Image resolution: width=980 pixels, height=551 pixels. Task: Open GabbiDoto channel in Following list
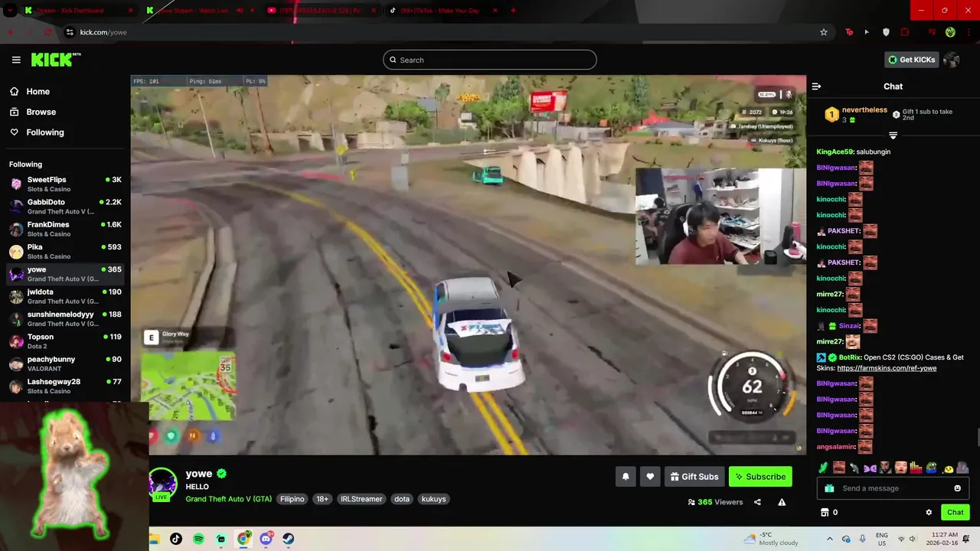tap(65, 207)
